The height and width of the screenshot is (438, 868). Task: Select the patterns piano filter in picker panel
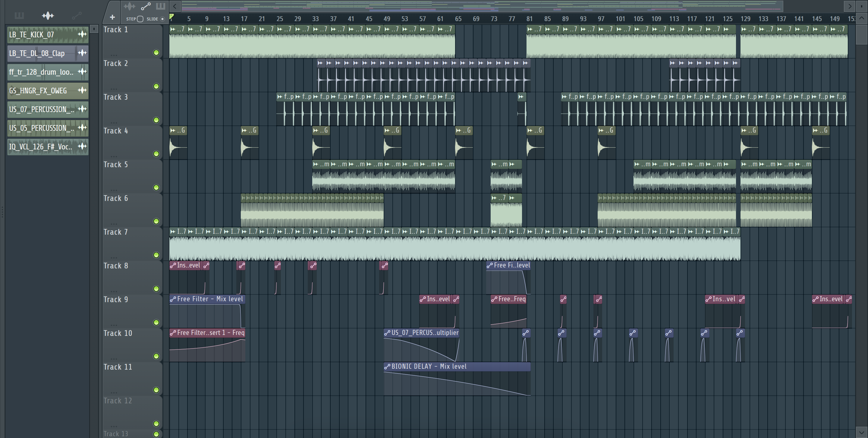19,15
